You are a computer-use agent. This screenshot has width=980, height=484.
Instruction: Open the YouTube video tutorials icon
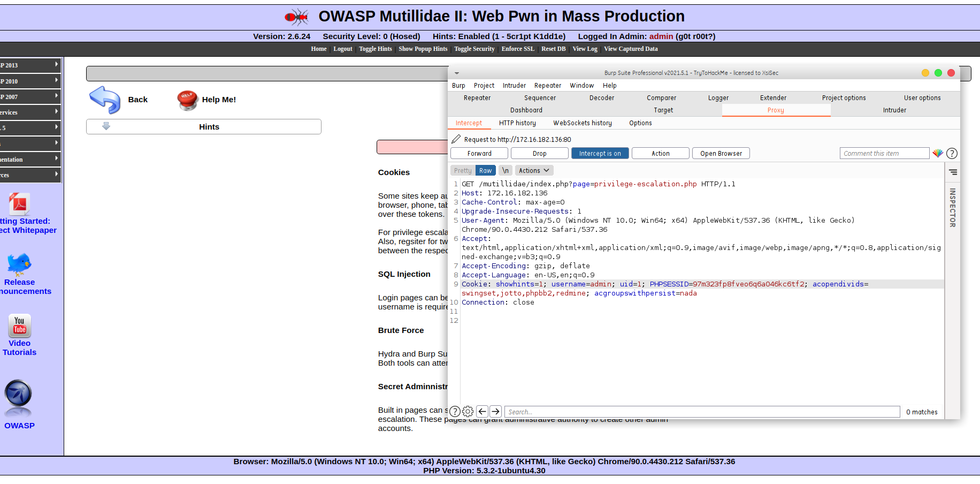[x=20, y=326]
